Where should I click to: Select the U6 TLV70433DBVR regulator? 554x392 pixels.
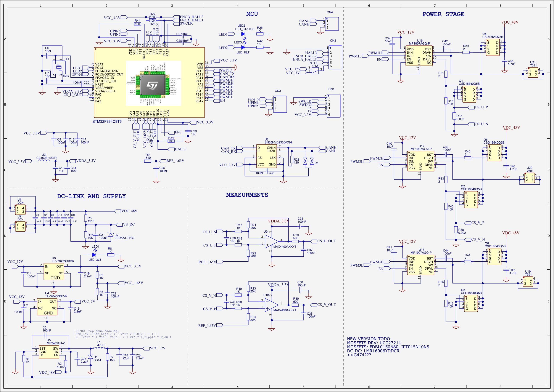tap(54, 272)
